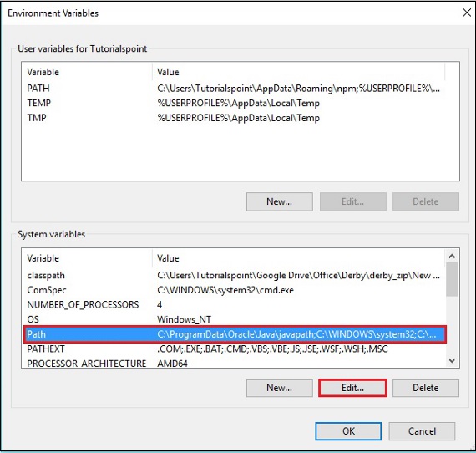Click the system variables scroll up arrow
The height and width of the screenshot is (453, 476).
pos(452,256)
